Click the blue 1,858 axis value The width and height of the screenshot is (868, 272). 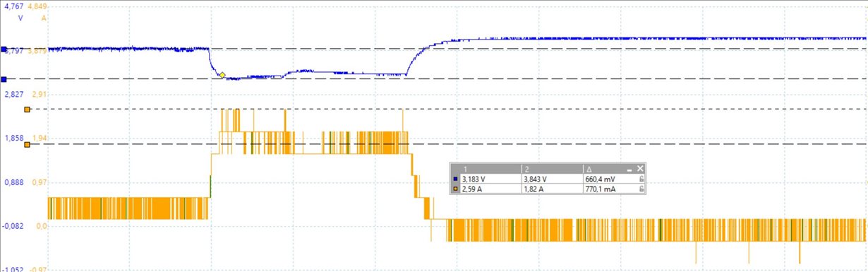[14, 138]
